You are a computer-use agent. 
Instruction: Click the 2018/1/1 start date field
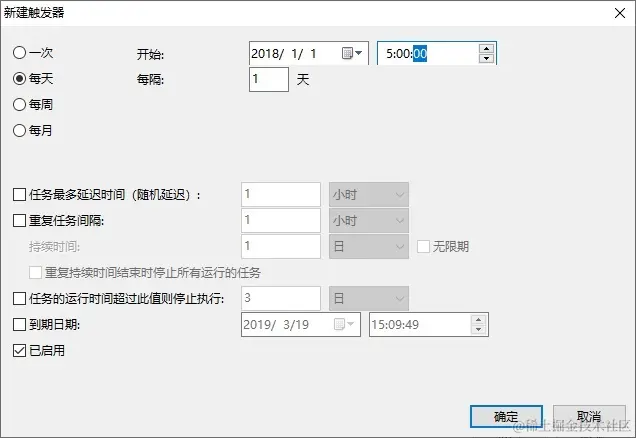(309, 53)
